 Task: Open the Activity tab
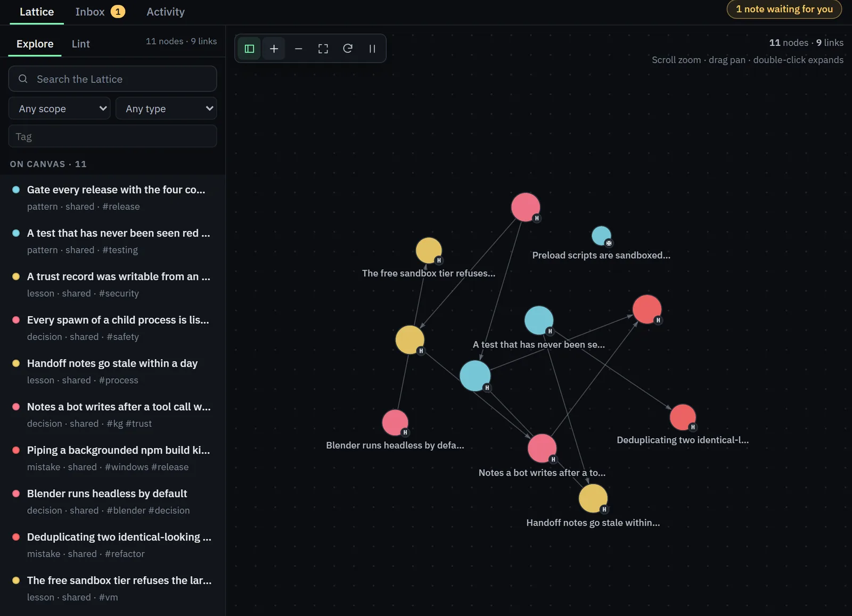pos(166,12)
